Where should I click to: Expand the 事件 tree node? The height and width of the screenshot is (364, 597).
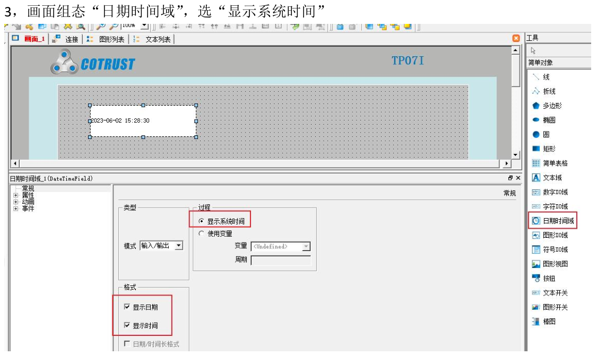click(15, 209)
